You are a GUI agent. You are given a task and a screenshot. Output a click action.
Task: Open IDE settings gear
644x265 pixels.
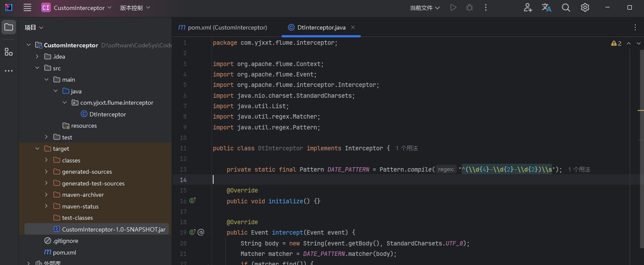[x=585, y=7]
